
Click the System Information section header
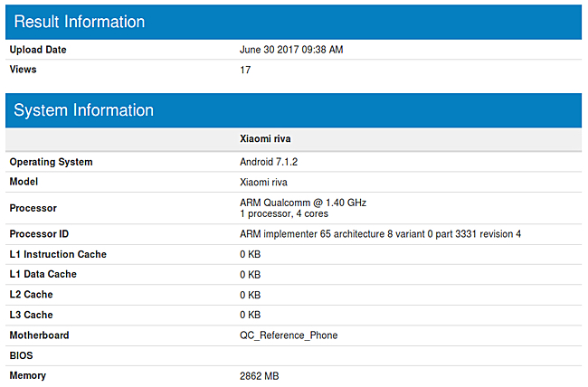click(84, 110)
